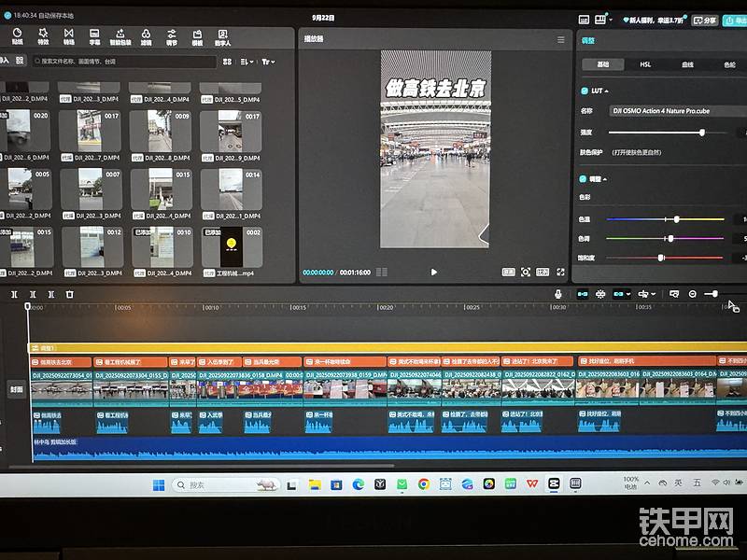The width and height of the screenshot is (747, 560).
Task: Open the 字幕 captions panel
Action: click(x=95, y=36)
